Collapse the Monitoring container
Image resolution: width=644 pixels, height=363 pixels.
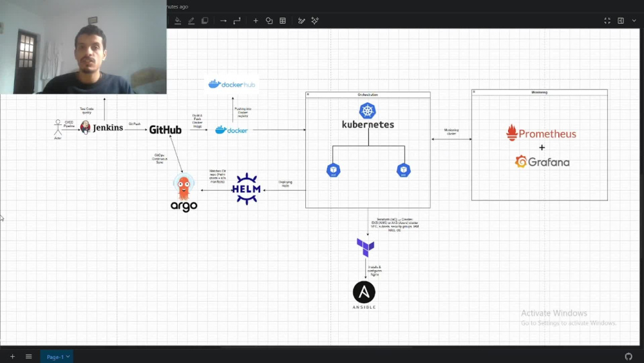474,92
